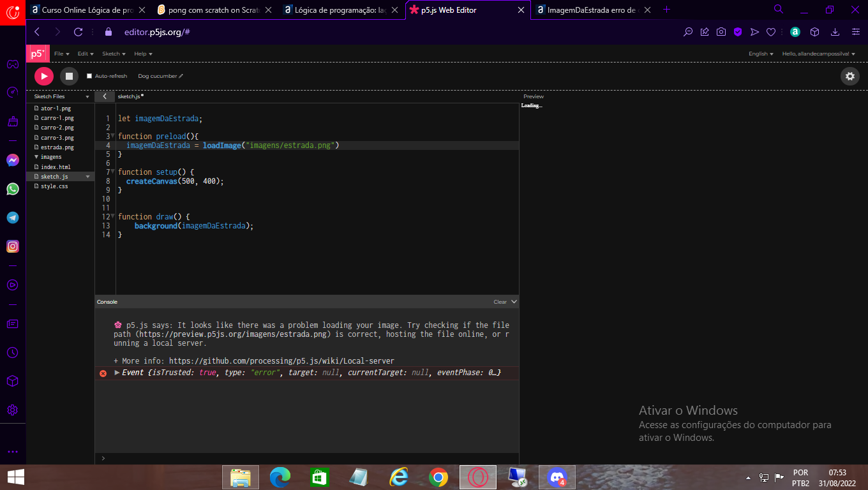868x490 pixels.
Task: Select estrada.png in file list
Action: coord(57,147)
